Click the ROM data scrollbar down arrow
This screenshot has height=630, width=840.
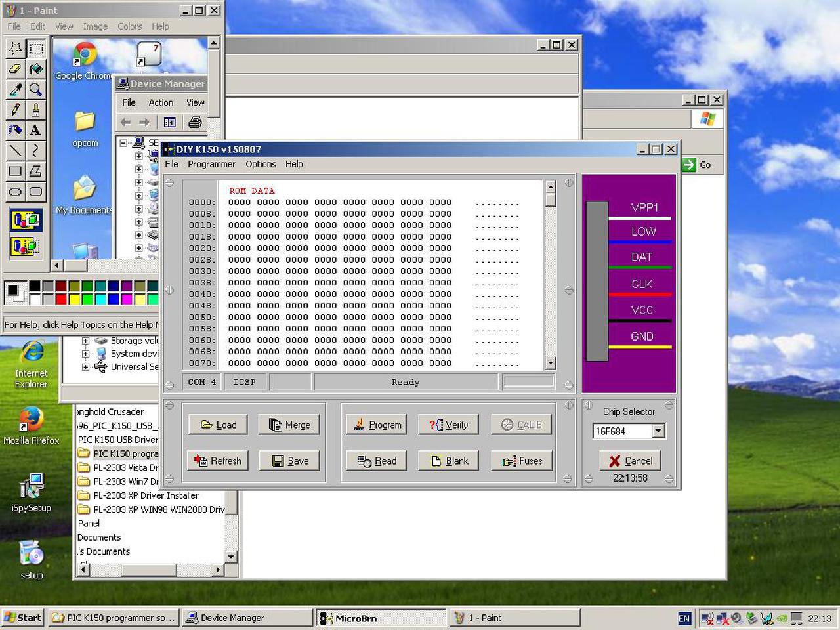coord(550,363)
